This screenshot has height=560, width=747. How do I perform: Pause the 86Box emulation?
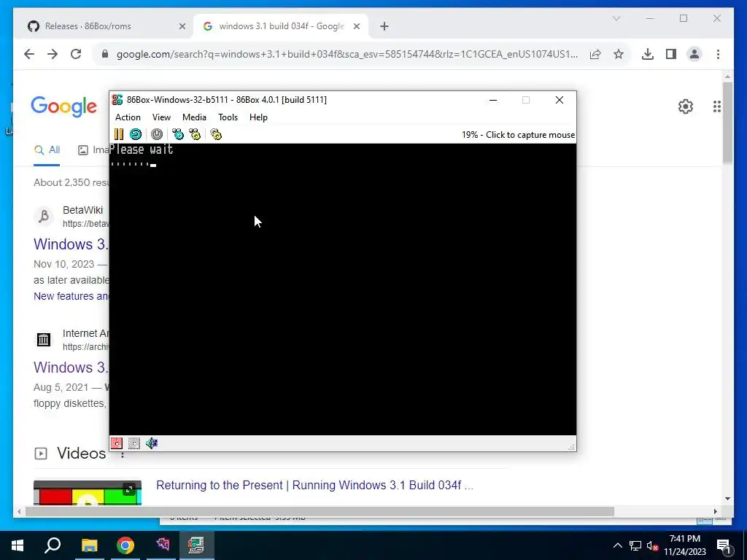pyautogui.click(x=119, y=134)
